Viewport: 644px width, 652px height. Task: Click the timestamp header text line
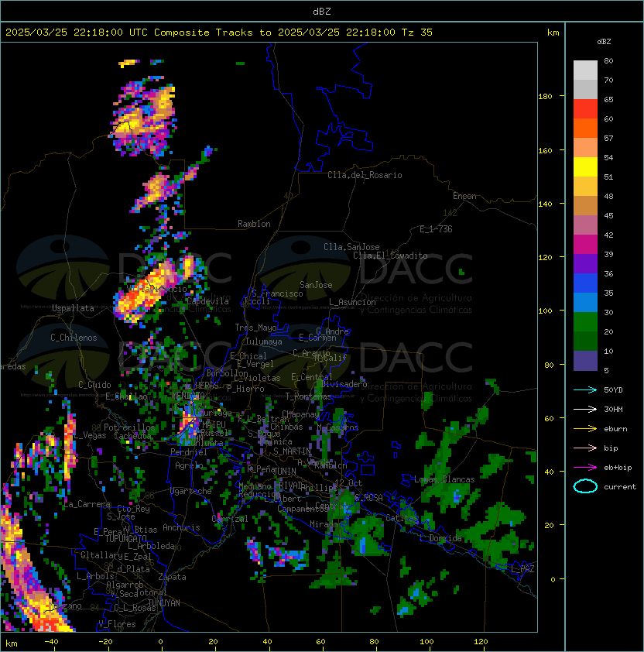pos(219,33)
